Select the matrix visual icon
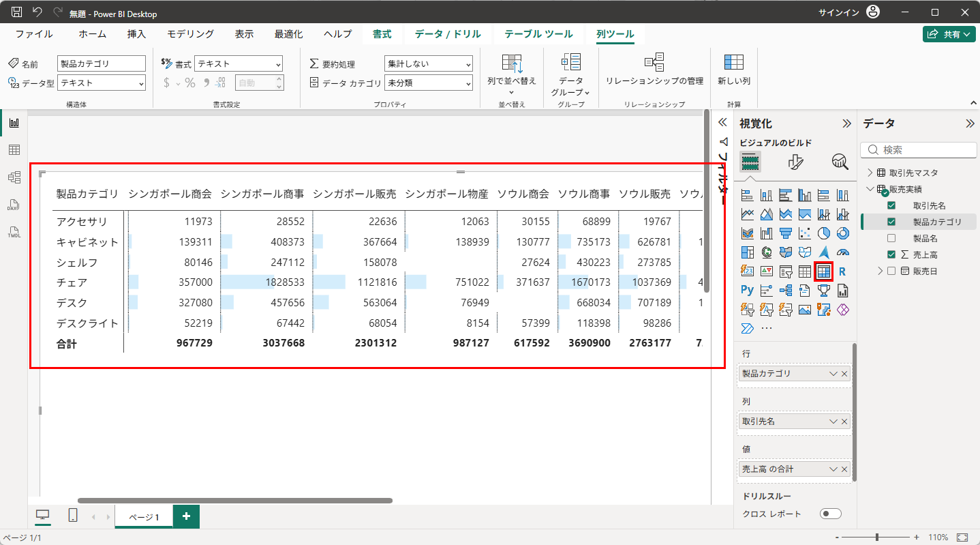 [824, 271]
